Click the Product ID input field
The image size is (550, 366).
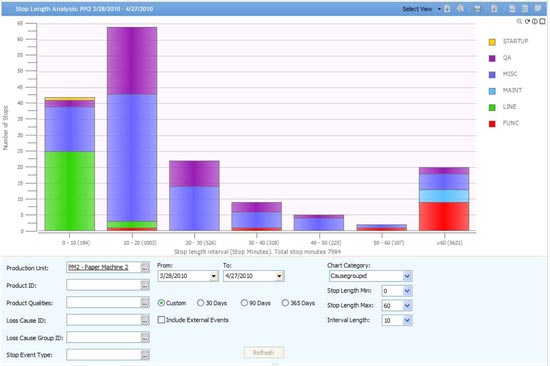[103, 285]
